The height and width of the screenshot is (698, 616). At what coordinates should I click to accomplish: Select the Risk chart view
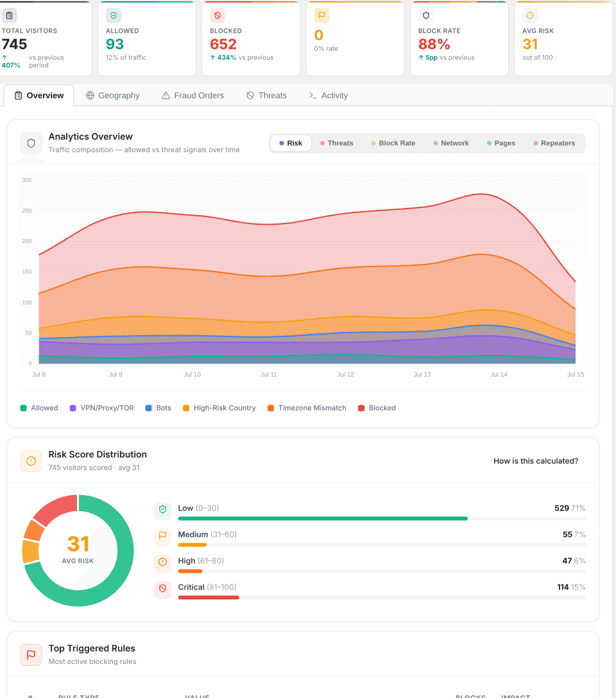tap(291, 143)
